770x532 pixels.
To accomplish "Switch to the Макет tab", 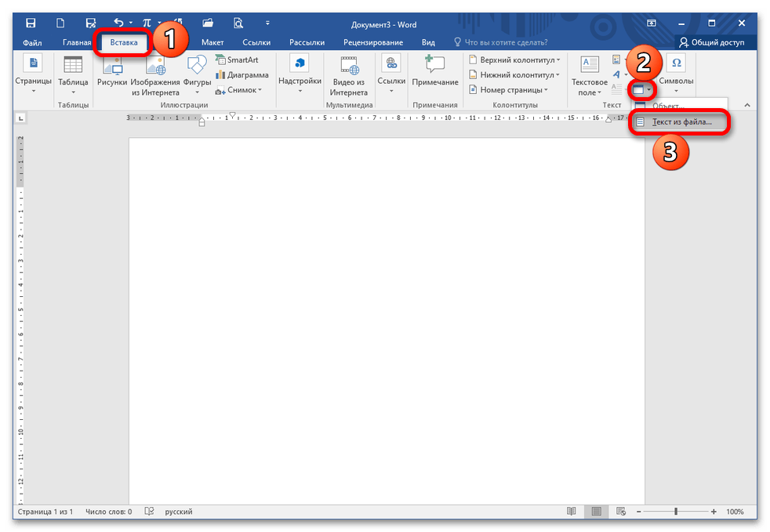I will coord(212,42).
